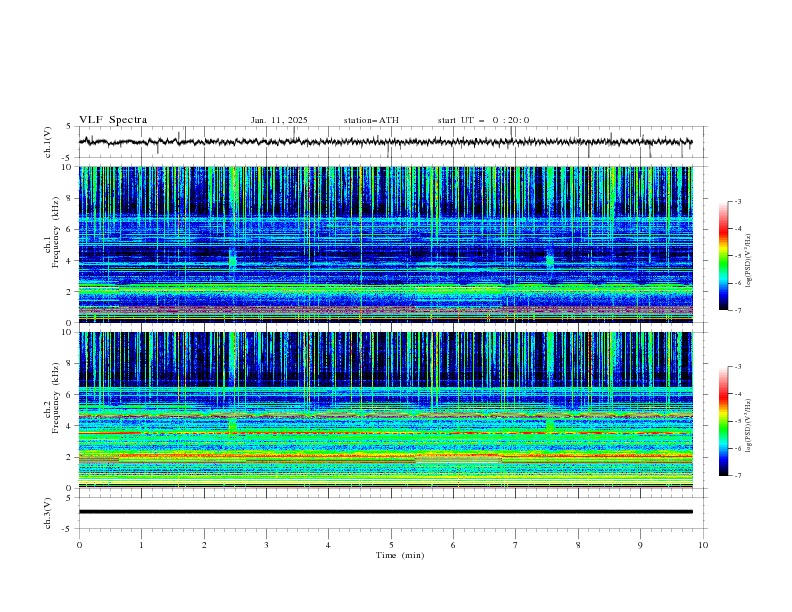Click the ch.1 voltage waveform trace
This screenshot has height=612, width=792.
coord(385,142)
